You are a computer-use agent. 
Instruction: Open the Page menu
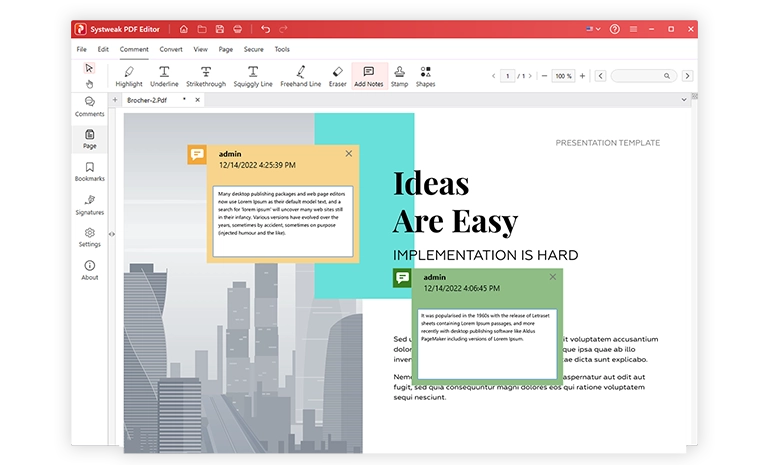[226, 50]
